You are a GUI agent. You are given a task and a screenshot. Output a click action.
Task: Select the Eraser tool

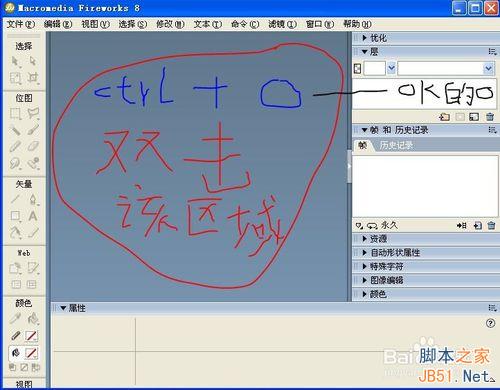(33, 146)
